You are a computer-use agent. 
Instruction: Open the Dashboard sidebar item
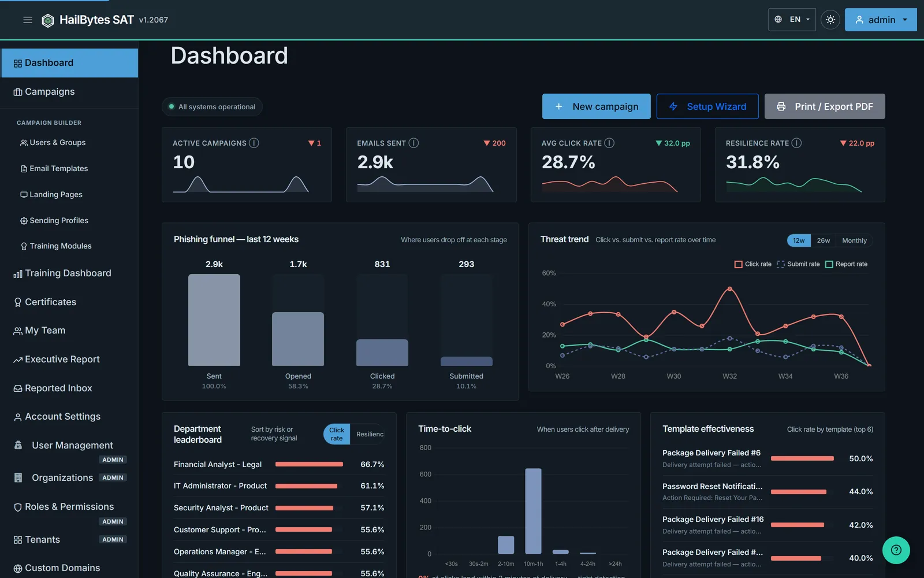(x=70, y=63)
